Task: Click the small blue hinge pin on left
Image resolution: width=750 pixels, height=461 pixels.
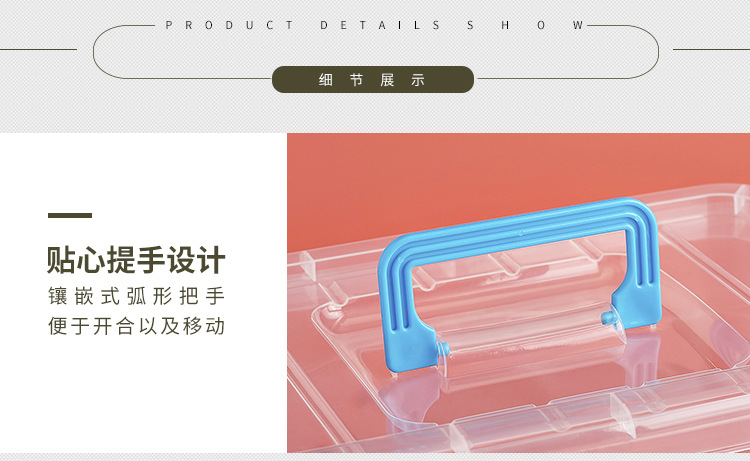Action: coord(443,347)
